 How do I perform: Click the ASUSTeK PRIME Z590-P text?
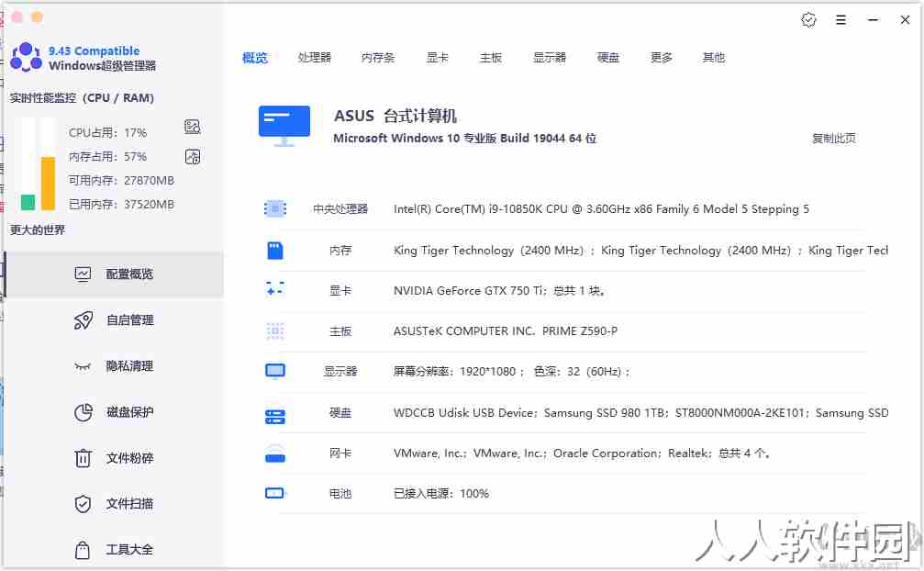(x=506, y=331)
